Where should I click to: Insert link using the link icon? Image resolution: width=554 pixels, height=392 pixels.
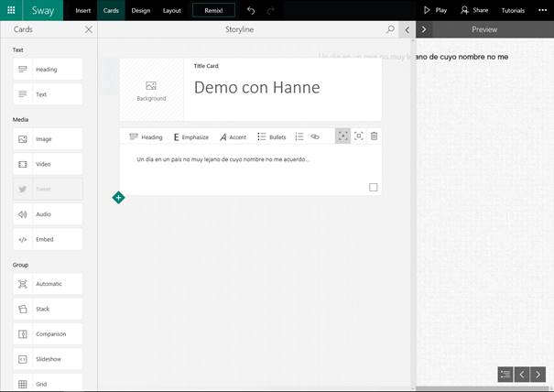tap(315, 136)
